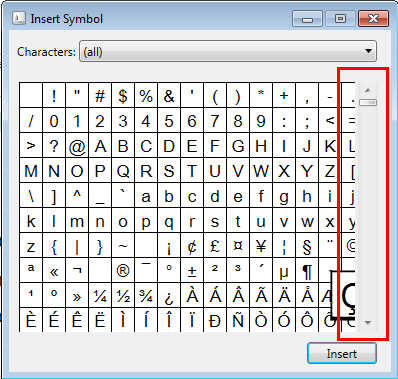Image resolution: width=398 pixels, height=379 pixels.
Task: Select the plus + symbol
Action: [284, 96]
